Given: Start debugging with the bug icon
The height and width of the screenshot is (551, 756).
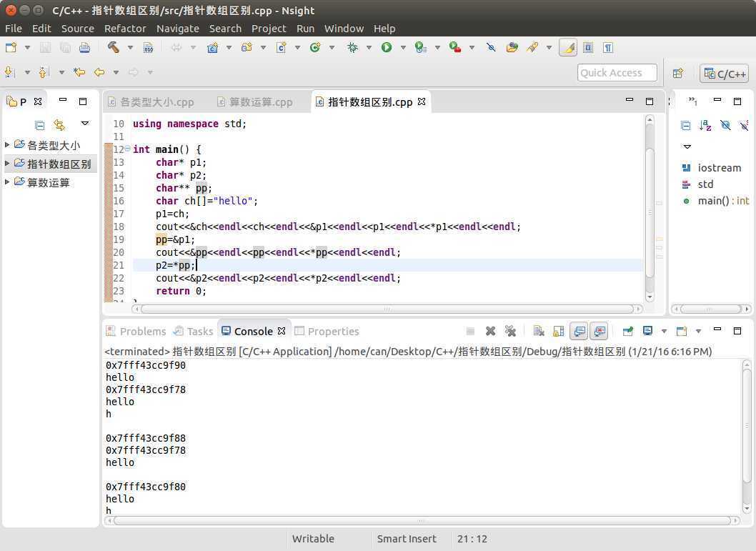Looking at the screenshot, I should [x=352, y=47].
